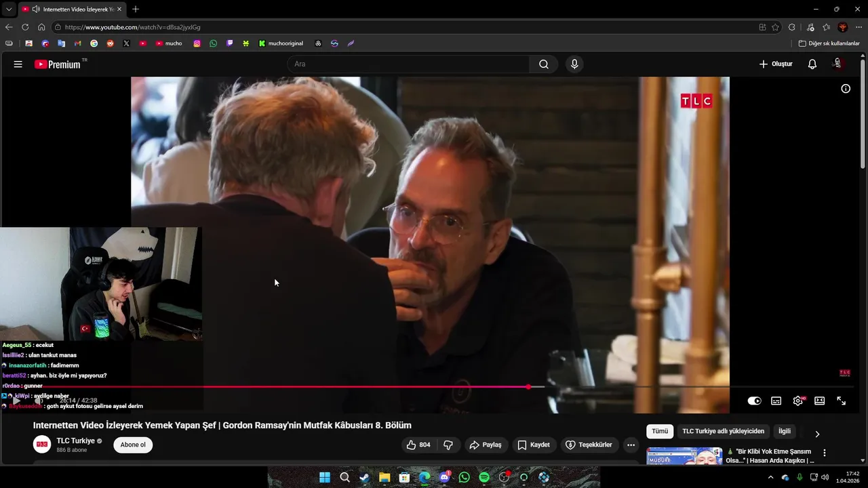Show video info card icon
Image resolution: width=868 pixels, height=488 pixels.
(846, 89)
